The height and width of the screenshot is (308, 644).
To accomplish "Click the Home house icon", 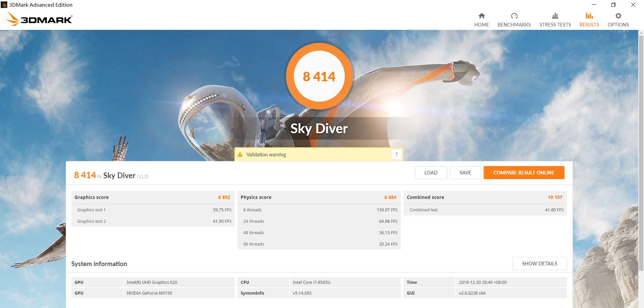I will click(x=481, y=16).
